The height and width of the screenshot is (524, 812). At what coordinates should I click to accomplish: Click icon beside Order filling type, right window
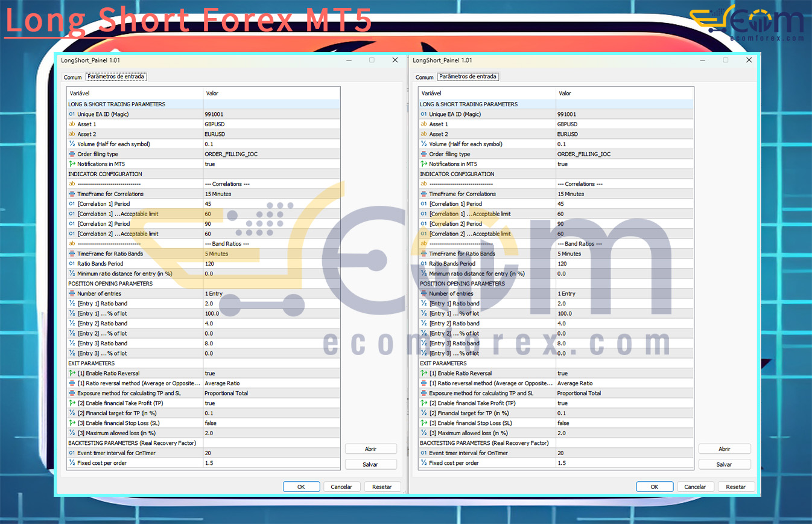[x=423, y=154]
